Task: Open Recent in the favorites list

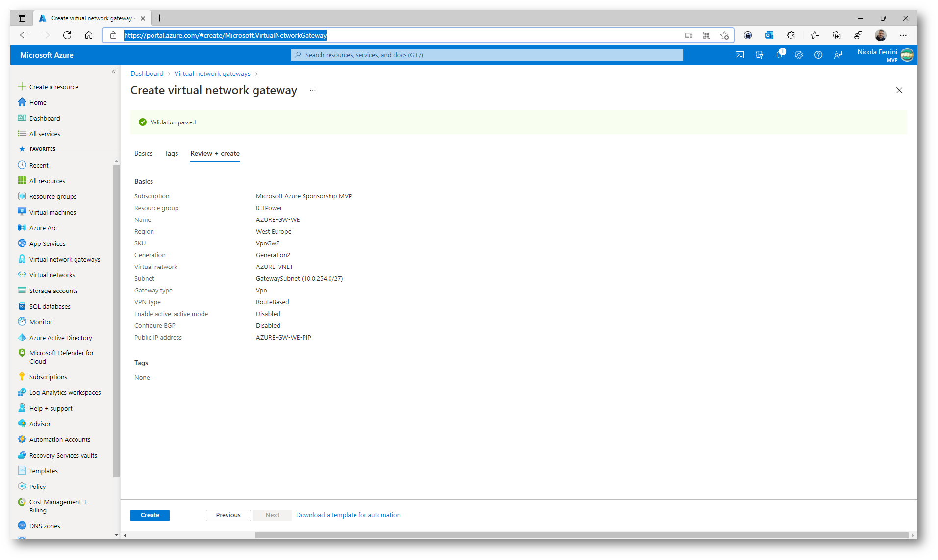Action: pyautogui.click(x=39, y=165)
